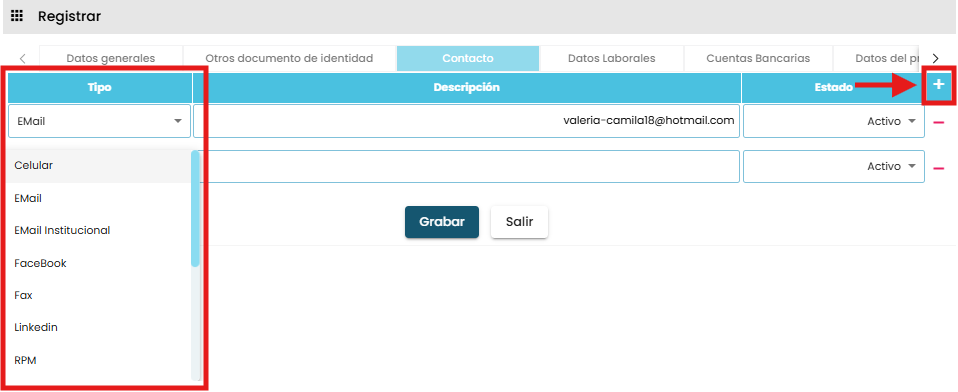This screenshot has height=392, width=958.
Task: Click the Salir button
Action: point(519,222)
